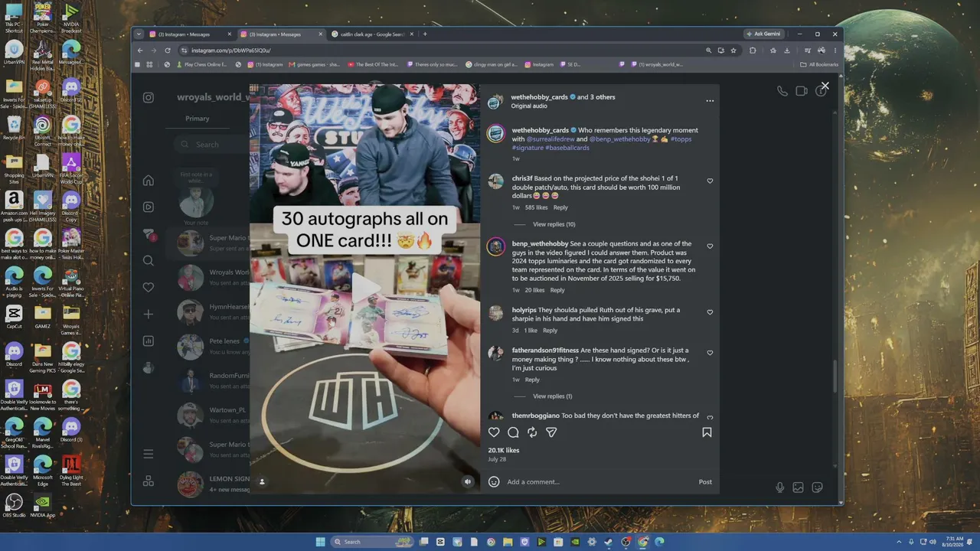The image size is (980, 551).
Task: Expand the Chrome tab search dropdown
Action: 138,34
